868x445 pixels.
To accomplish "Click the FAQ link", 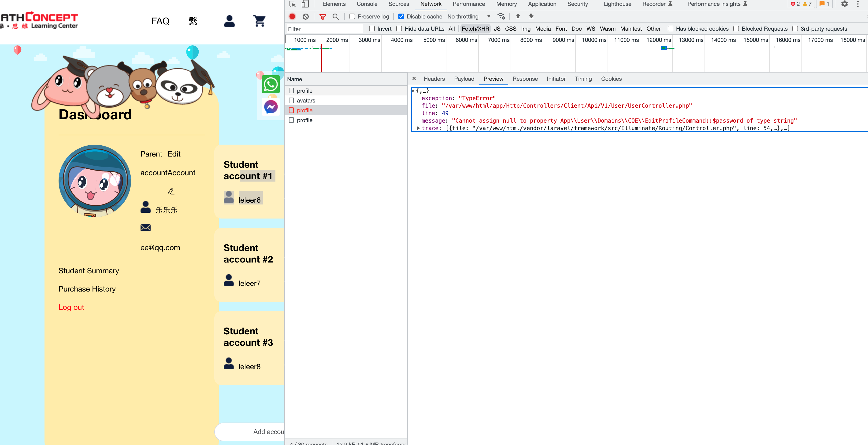I will click(160, 21).
